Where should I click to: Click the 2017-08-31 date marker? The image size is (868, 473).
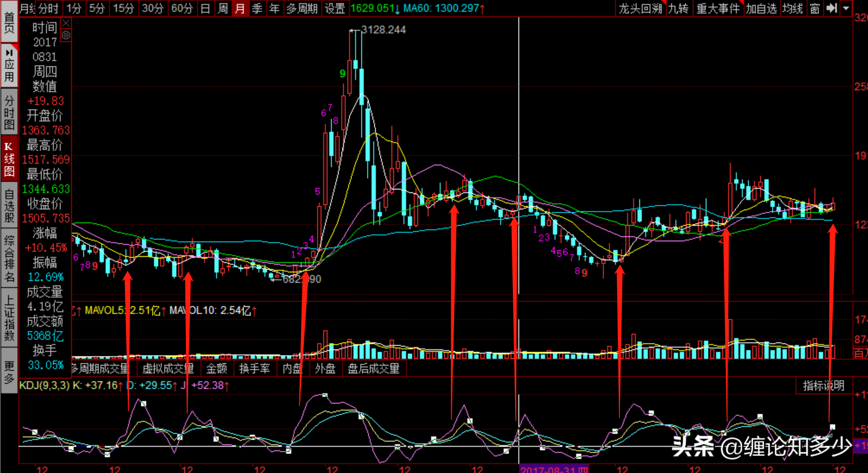coord(553,469)
